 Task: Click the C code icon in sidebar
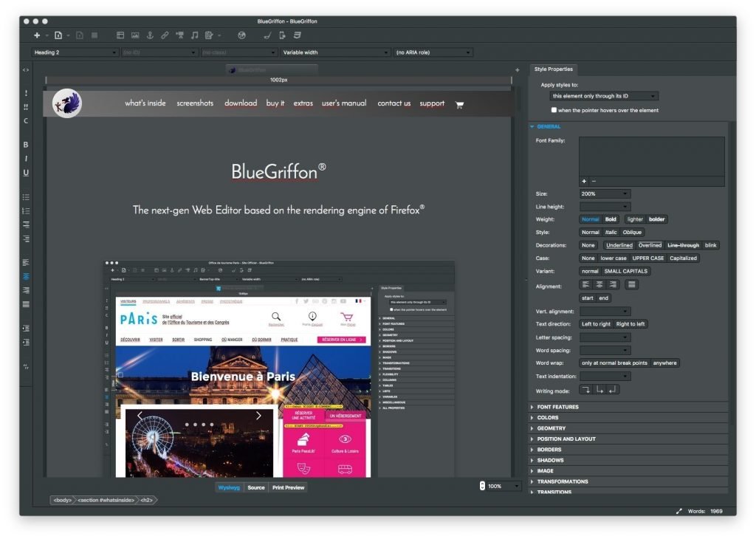point(26,121)
